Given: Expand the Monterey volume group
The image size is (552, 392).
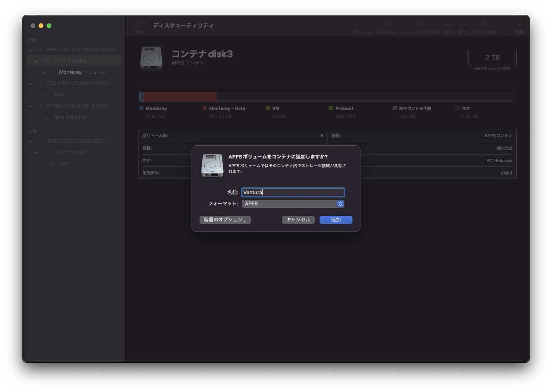Looking at the screenshot, I should pos(43,72).
